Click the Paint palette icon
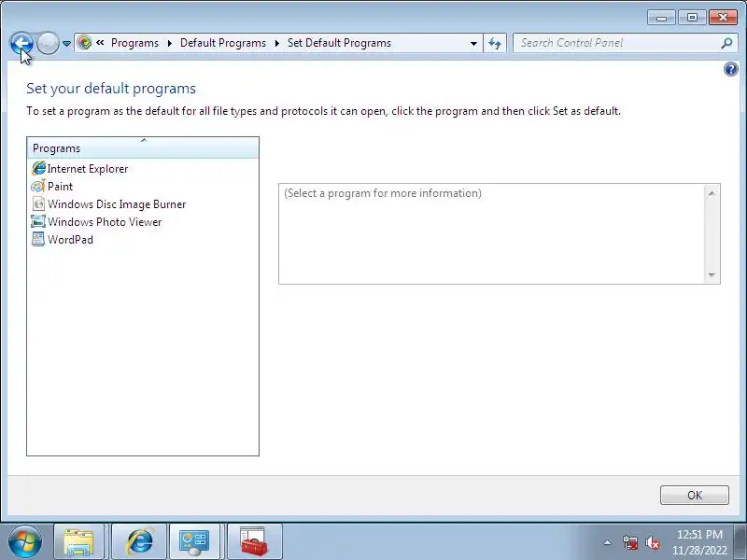 38,186
